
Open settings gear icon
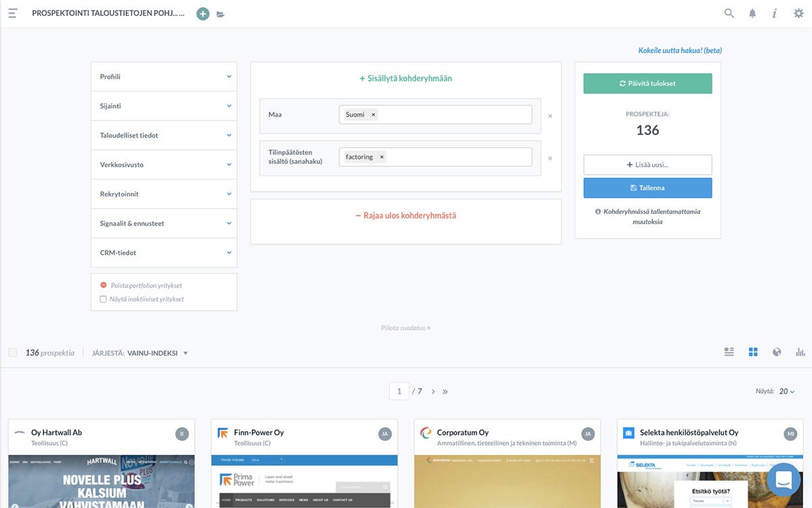(x=798, y=14)
